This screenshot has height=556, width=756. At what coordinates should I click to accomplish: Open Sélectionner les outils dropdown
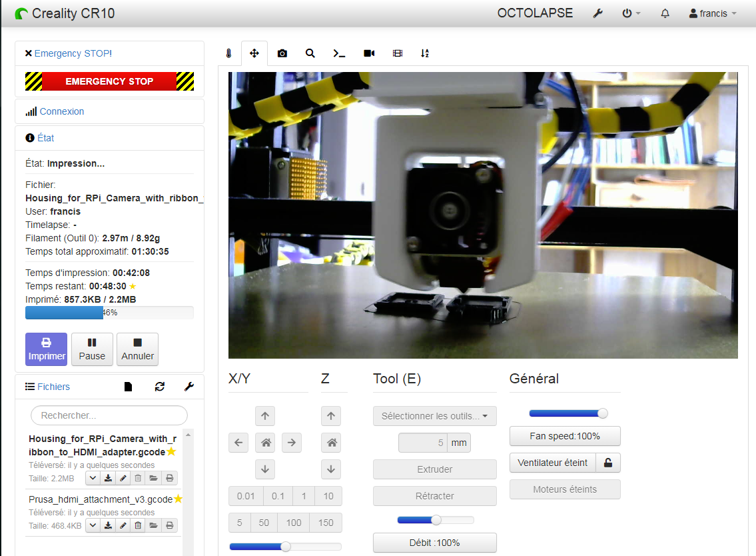tap(434, 416)
